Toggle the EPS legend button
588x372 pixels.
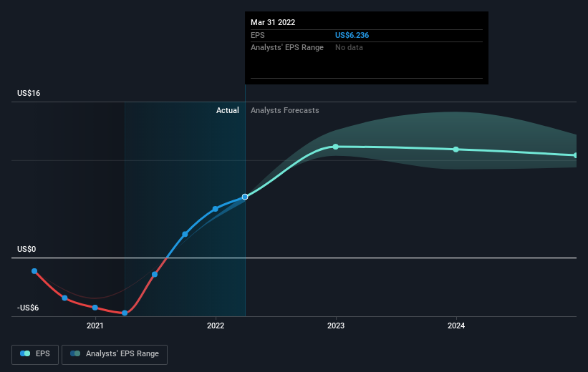pyautogui.click(x=35, y=354)
